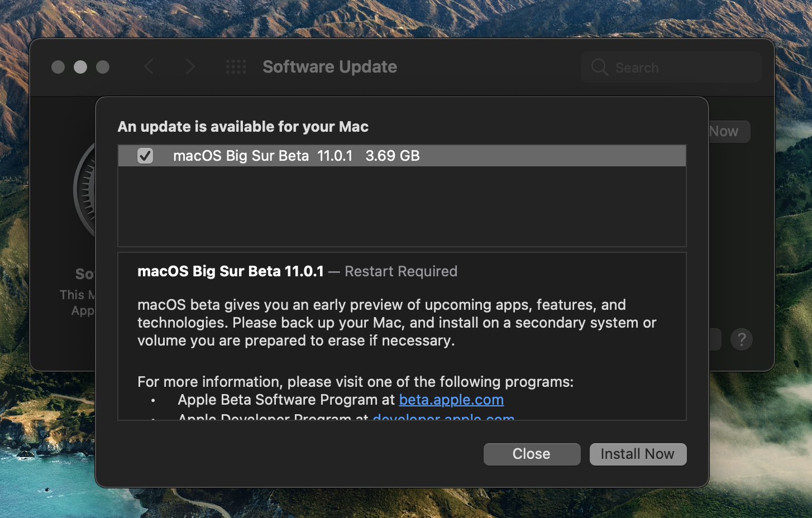This screenshot has width=812, height=518.
Task: Open the developer.apple.com link
Action: coord(443,416)
